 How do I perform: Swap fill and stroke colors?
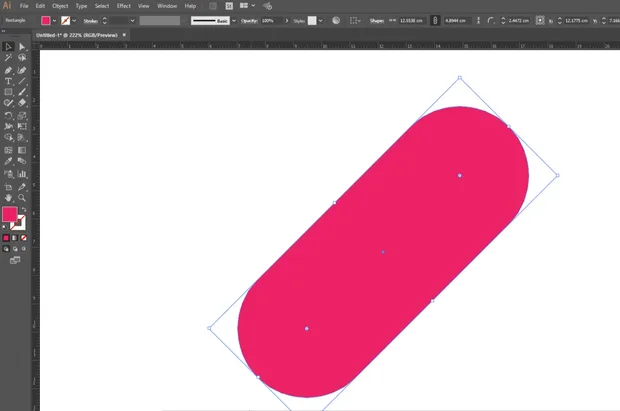[x=24, y=209]
